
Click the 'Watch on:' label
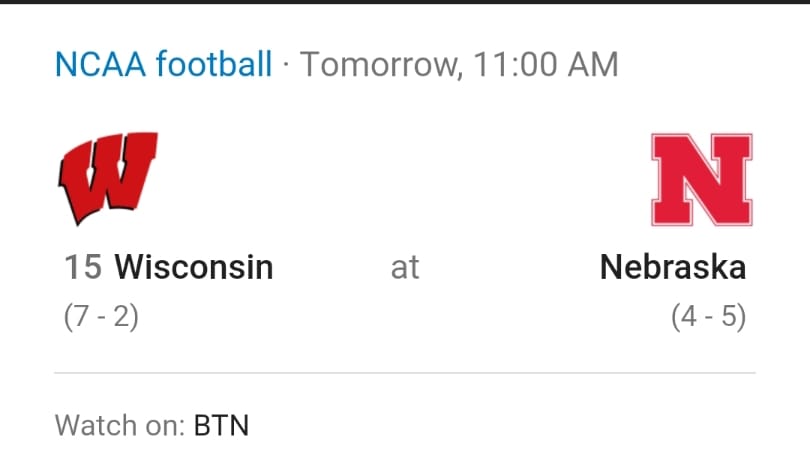coord(120,426)
